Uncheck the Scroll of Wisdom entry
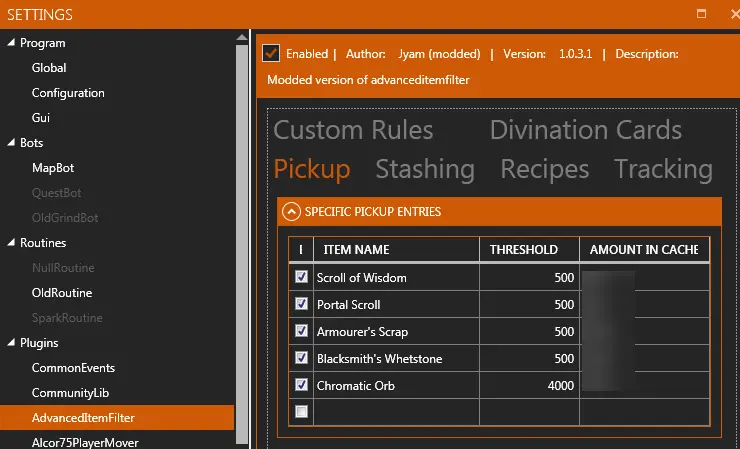 pos(302,277)
